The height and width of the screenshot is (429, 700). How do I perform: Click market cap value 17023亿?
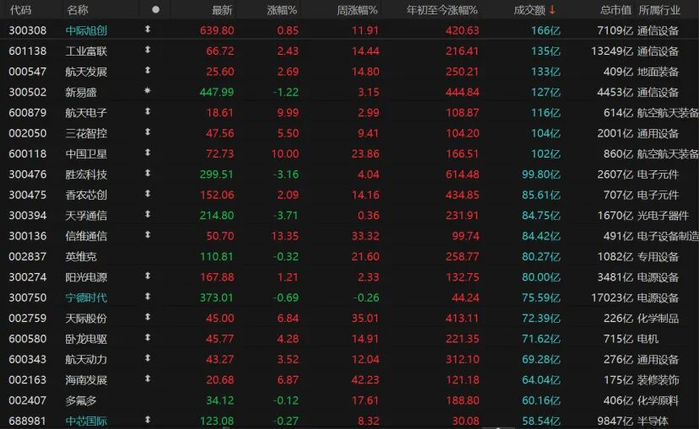(612, 297)
